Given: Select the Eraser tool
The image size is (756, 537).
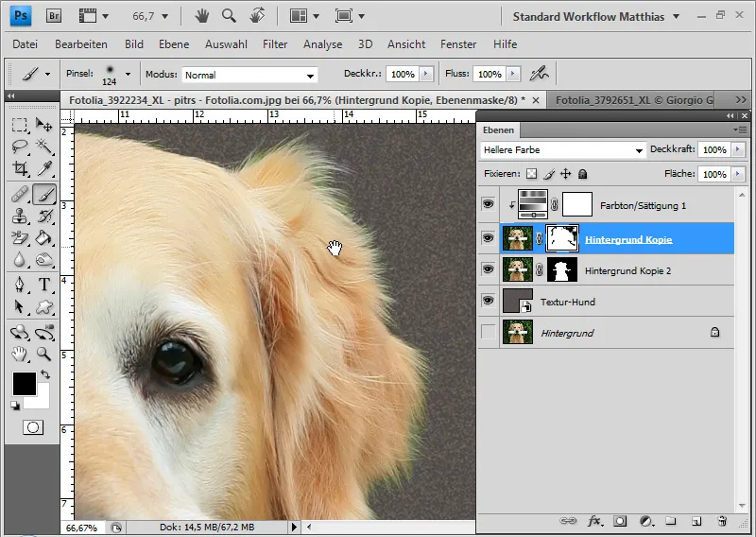Looking at the screenshot, I should pyautogui.click(x=20, y=238).
